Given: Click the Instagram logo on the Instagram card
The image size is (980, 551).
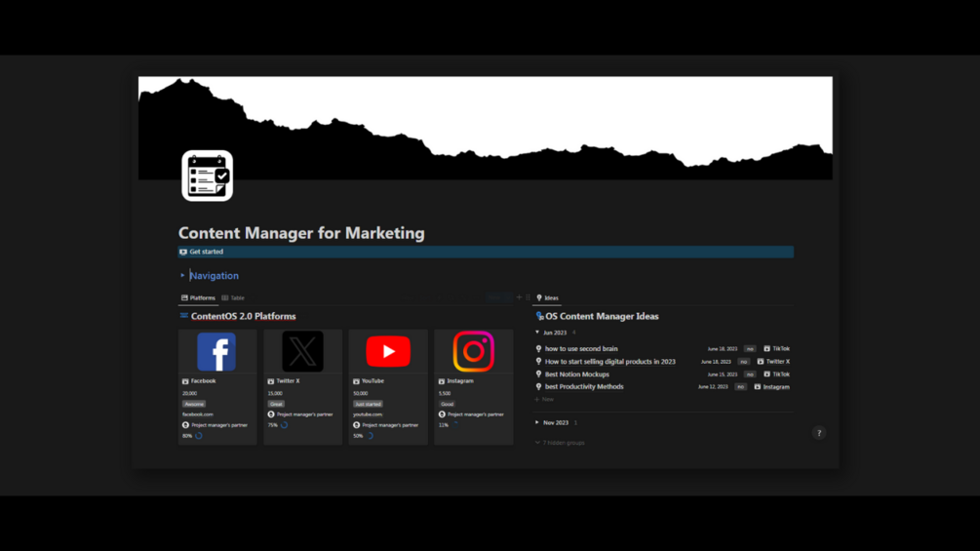Looking at the screenshot, I should pyautogui.click(x=473, y=351).
